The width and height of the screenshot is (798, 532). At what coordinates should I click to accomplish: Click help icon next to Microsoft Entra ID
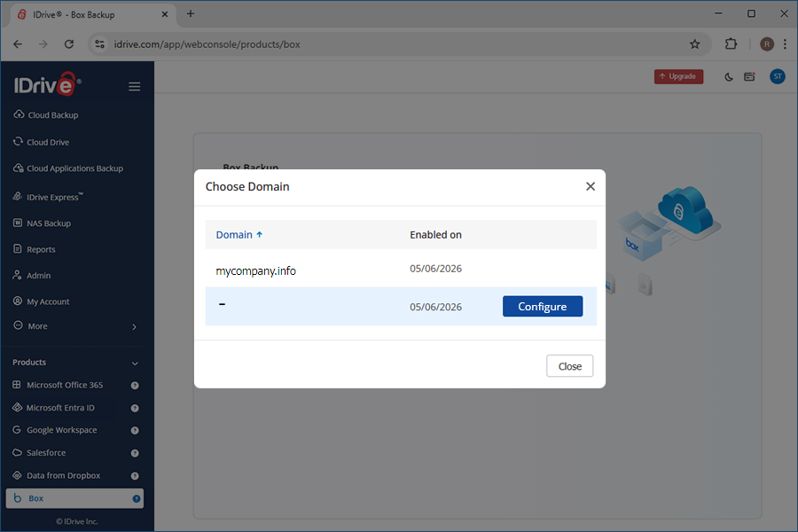[x=135, y=408]
